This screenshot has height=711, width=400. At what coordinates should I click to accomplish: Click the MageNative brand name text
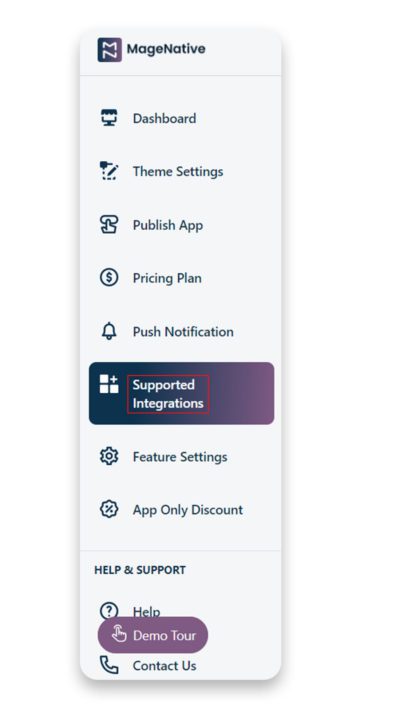(x=166, y=49)
